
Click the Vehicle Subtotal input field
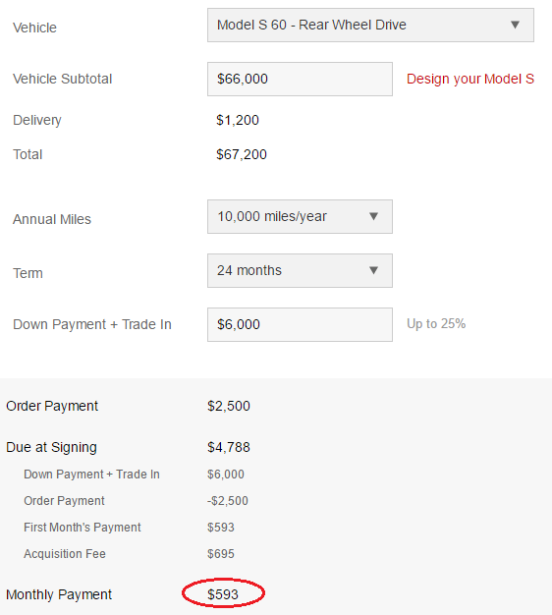click(x=300, y=79)
